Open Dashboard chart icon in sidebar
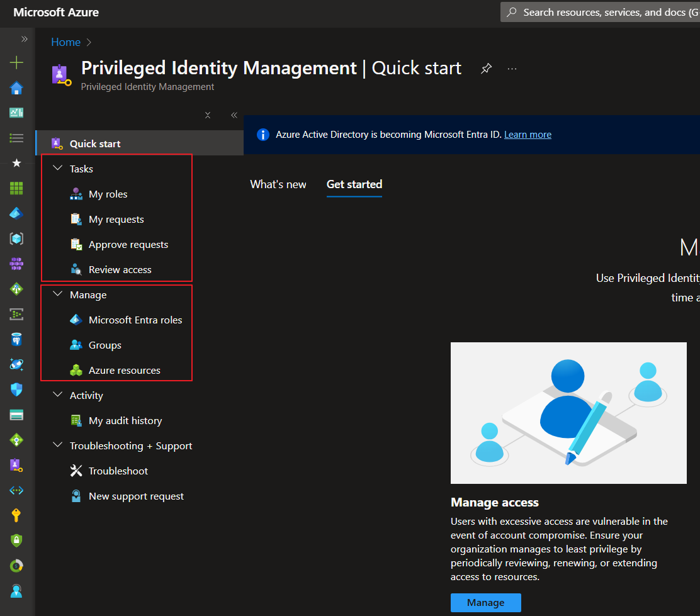Screen dimensions: 700x616 tap(16, 113)
